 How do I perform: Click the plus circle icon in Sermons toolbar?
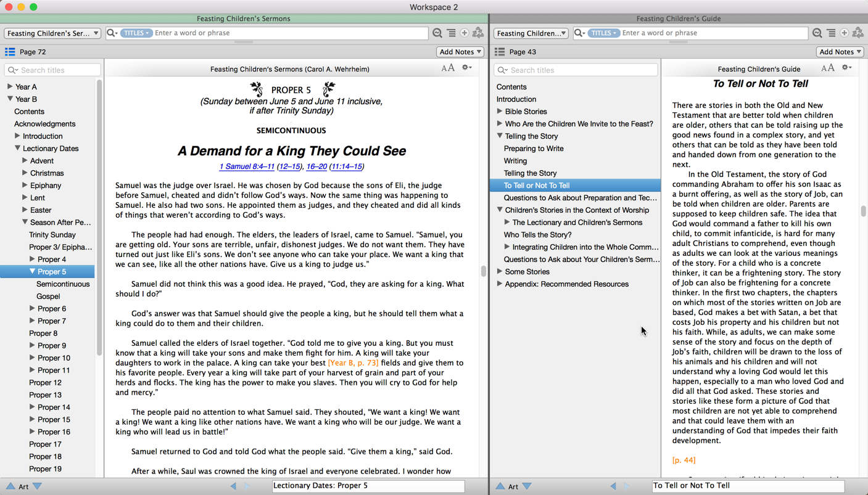(465, 33)
